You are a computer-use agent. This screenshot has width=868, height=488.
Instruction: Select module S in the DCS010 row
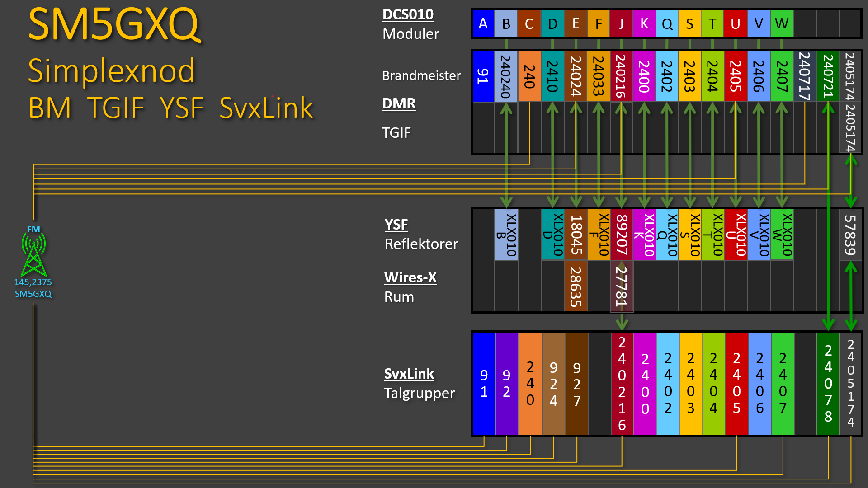click(x=689, y=23)
